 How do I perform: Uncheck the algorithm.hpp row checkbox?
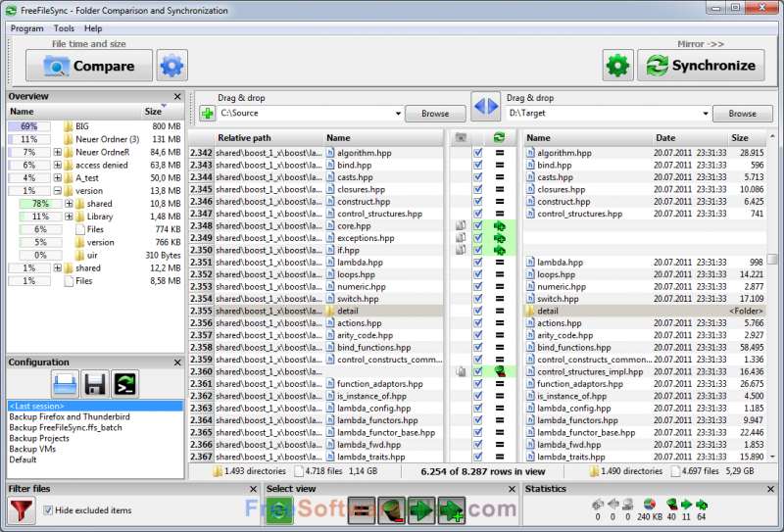point(478,153)
